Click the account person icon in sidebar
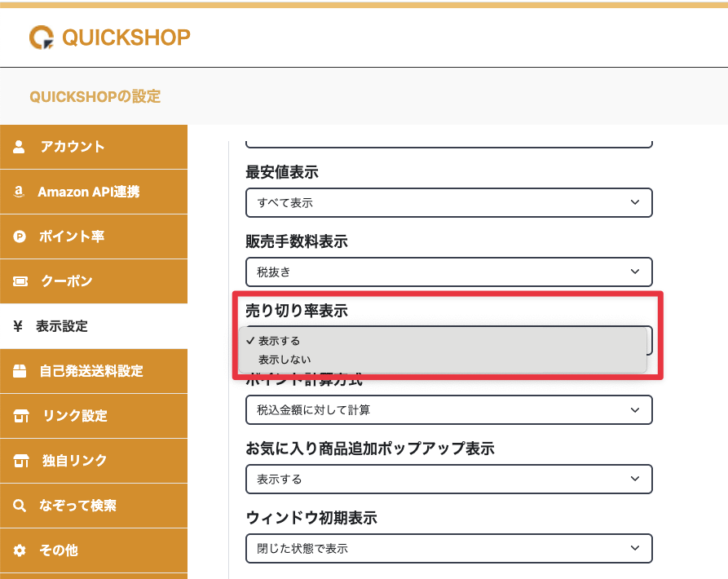 [x=20, y=147]
